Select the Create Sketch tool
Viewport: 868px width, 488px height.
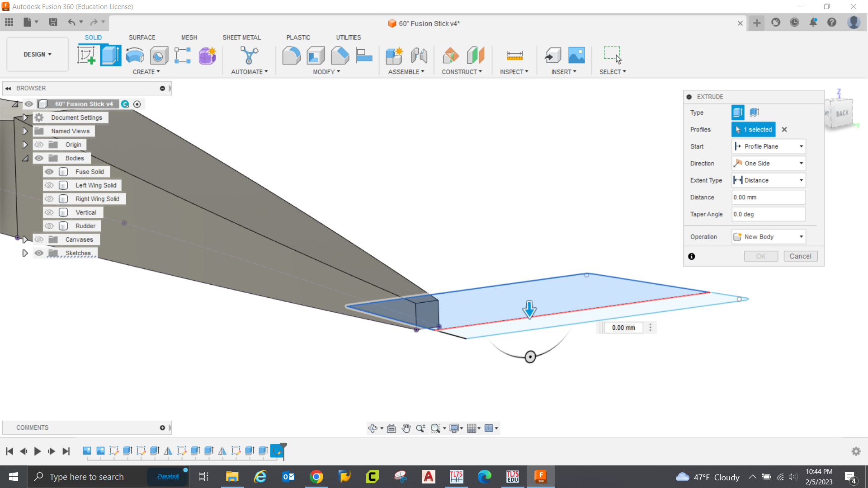[x=86, y=56]
